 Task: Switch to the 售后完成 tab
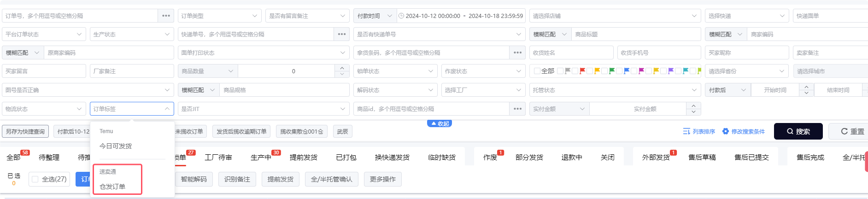coord(810,157)
